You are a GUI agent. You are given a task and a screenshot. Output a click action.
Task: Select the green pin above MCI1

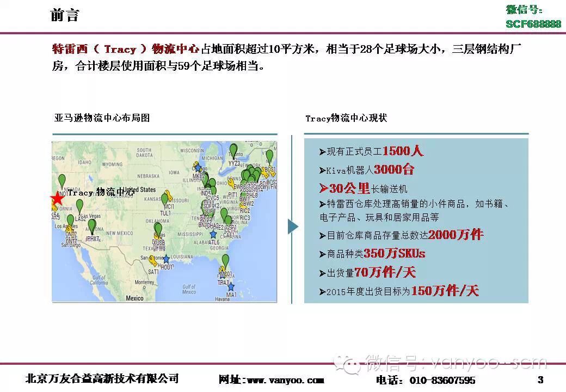pyautogui.click(x=164, y=199)
